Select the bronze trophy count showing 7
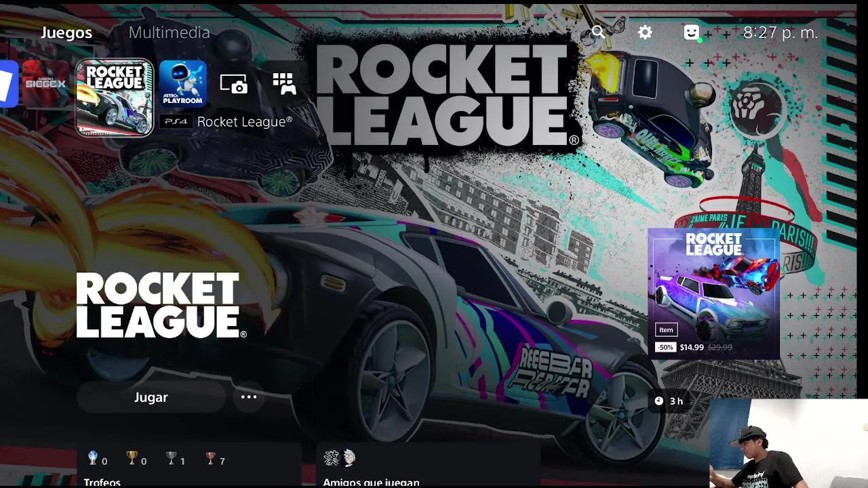 215,460
